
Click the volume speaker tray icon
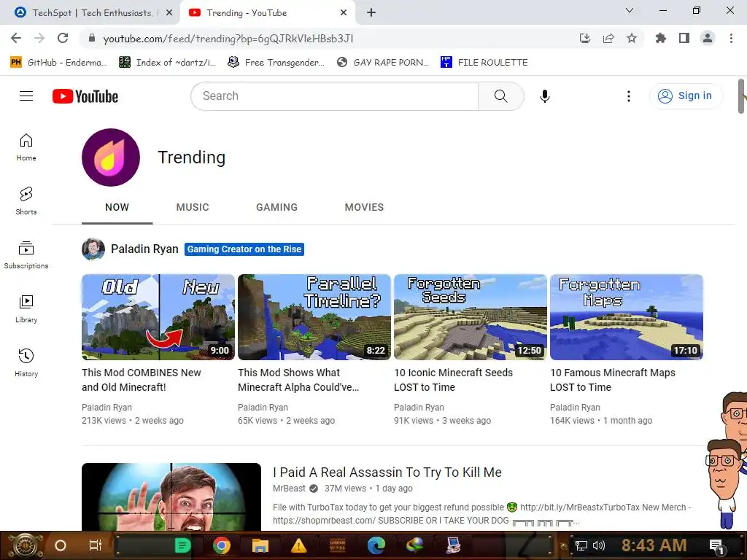(599, 545)
